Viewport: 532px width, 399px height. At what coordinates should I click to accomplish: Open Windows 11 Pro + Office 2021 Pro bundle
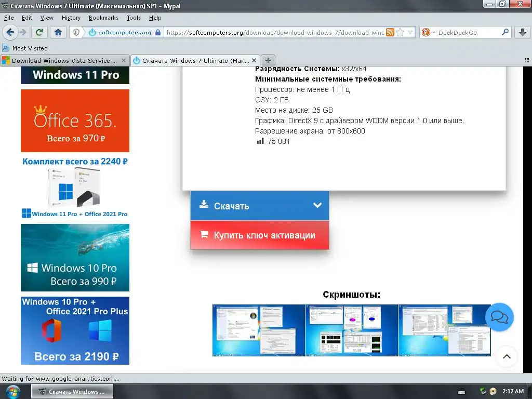click(x=75, y=187)
